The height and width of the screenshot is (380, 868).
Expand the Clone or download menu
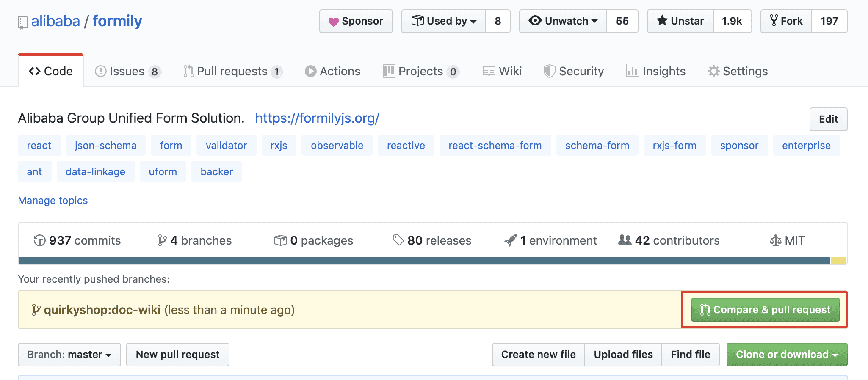(x=787, y=355)
